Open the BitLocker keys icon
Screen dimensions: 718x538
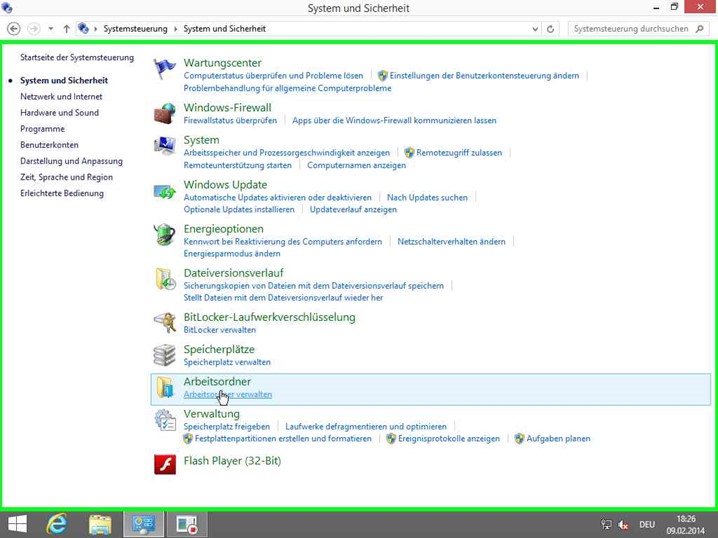(x=164, y=323)
